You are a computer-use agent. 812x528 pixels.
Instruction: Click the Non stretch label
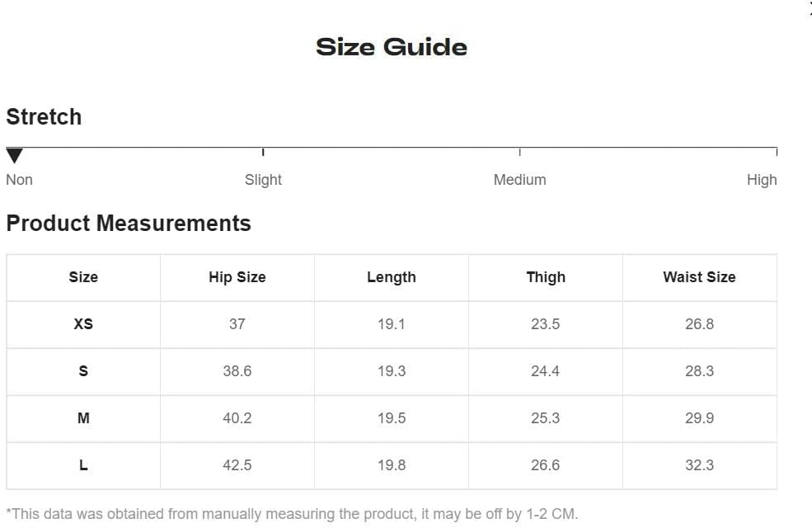point(19,180)
